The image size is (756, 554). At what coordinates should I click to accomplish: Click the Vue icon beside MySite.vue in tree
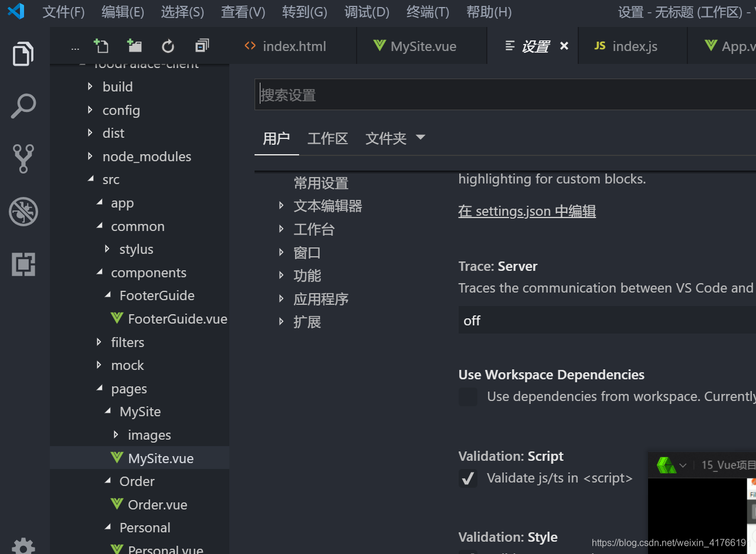coord(117,457)
